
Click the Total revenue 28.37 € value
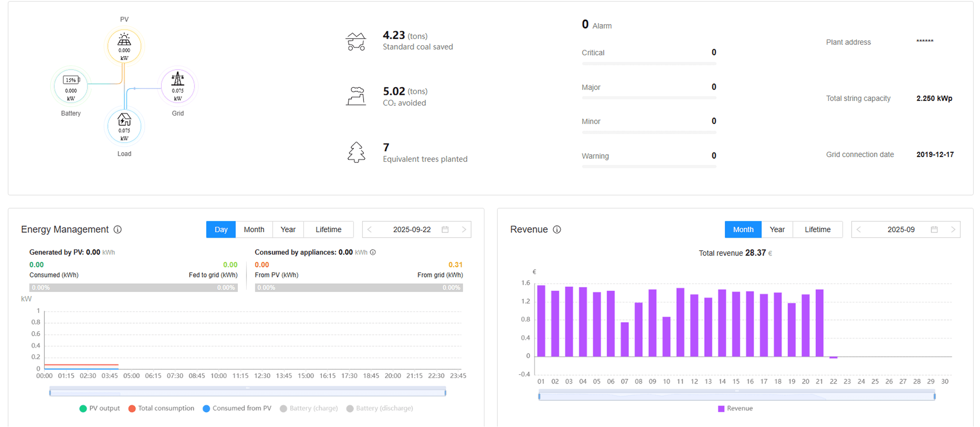(735, 253)
